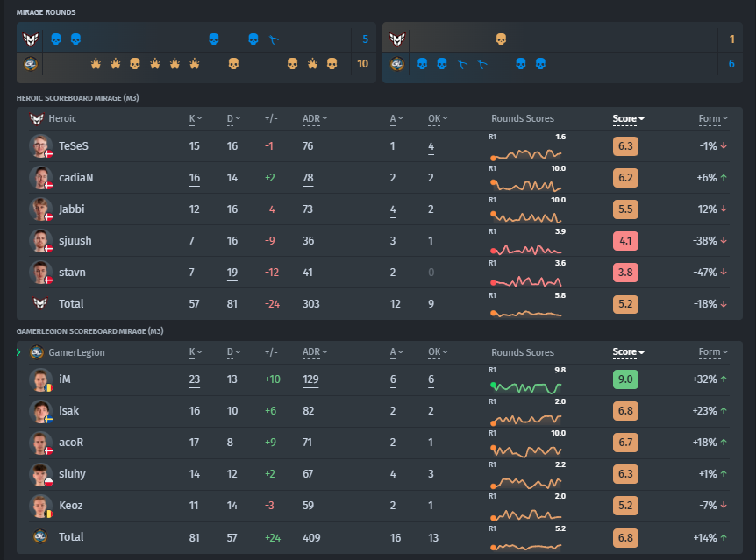The height and width of the screenshot is (560, 756).
Task: Open stavn player profile link
Action: coord(72,273)
